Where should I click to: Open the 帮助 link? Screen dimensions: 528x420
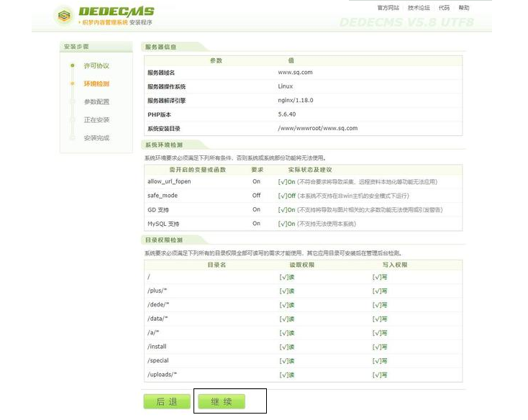click(464, 8)
